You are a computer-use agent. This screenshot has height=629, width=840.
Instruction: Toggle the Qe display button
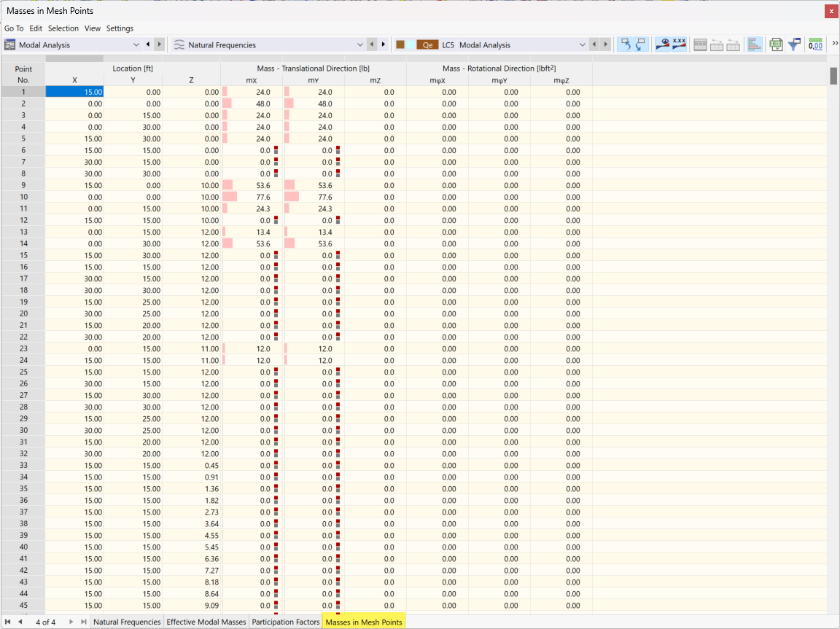pyautogui.click(x=427, y=44)
